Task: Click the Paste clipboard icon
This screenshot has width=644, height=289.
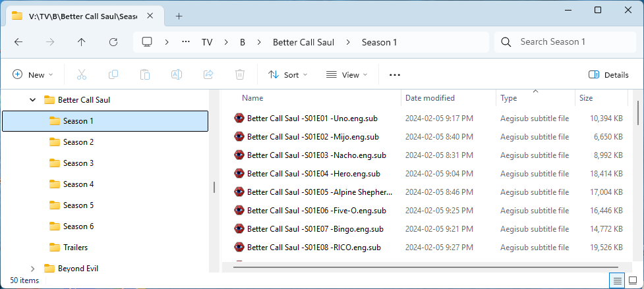Action: point(144,74)
